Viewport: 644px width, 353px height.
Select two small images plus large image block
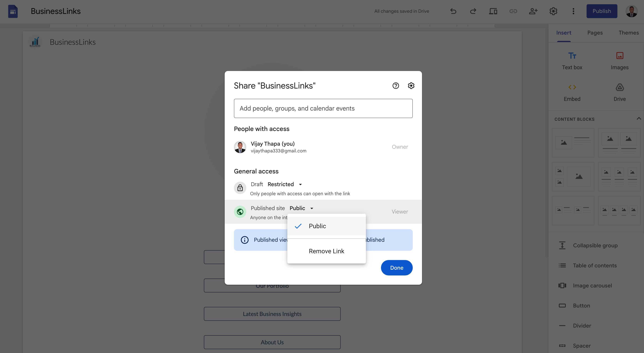(573, 177)
